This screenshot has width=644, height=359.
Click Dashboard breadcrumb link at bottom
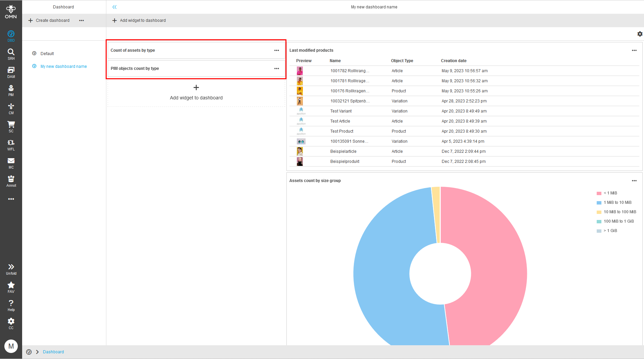53,352
